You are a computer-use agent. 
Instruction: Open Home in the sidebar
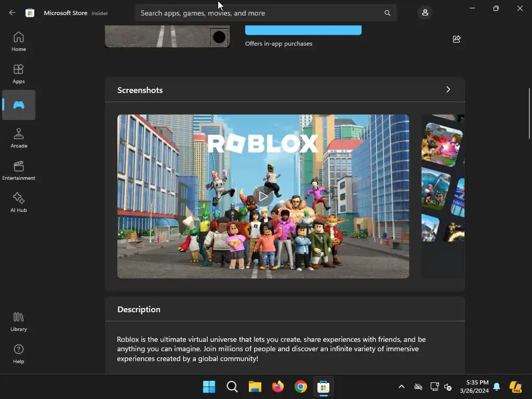19,42
